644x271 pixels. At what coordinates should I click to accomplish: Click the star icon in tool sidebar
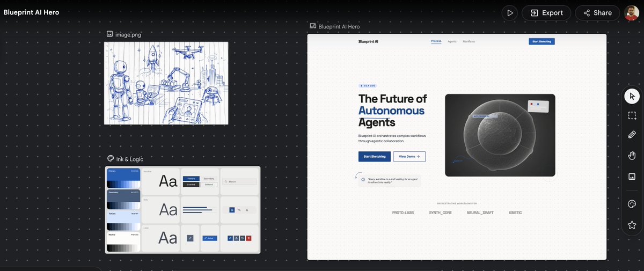[x=632, y=225]
